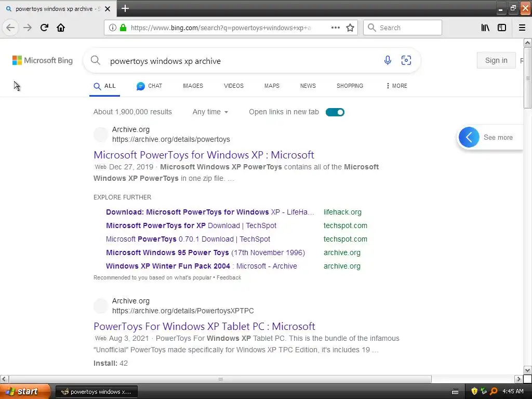Open Microsoft Windows 95 Power Toys link

[205, 253]
